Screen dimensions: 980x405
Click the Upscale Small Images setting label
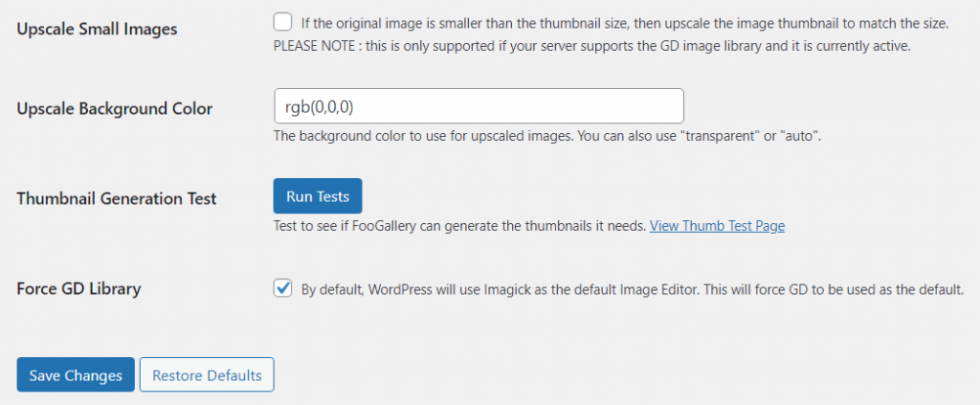click(x=98, y=29)
